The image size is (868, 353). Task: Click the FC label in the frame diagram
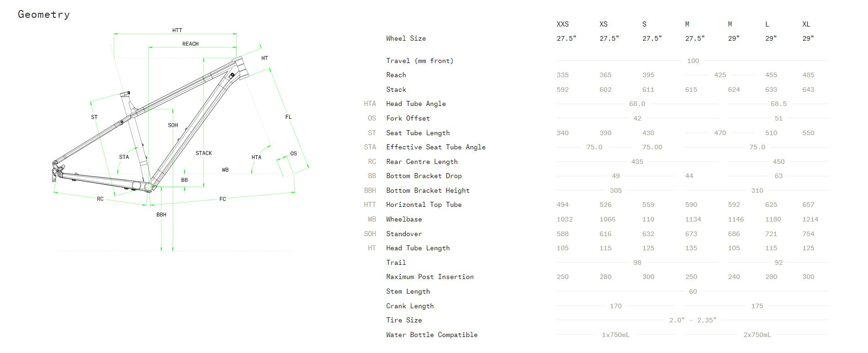[222, 199]
